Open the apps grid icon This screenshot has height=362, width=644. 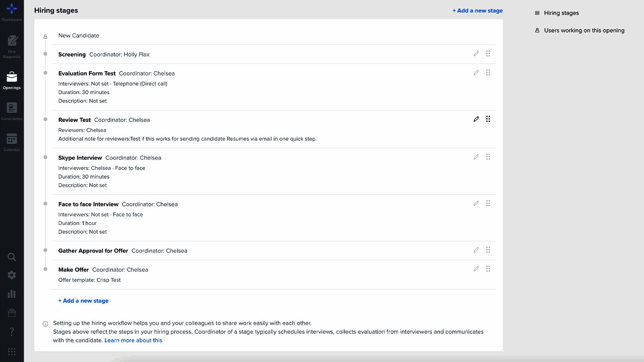click(12, 352)
